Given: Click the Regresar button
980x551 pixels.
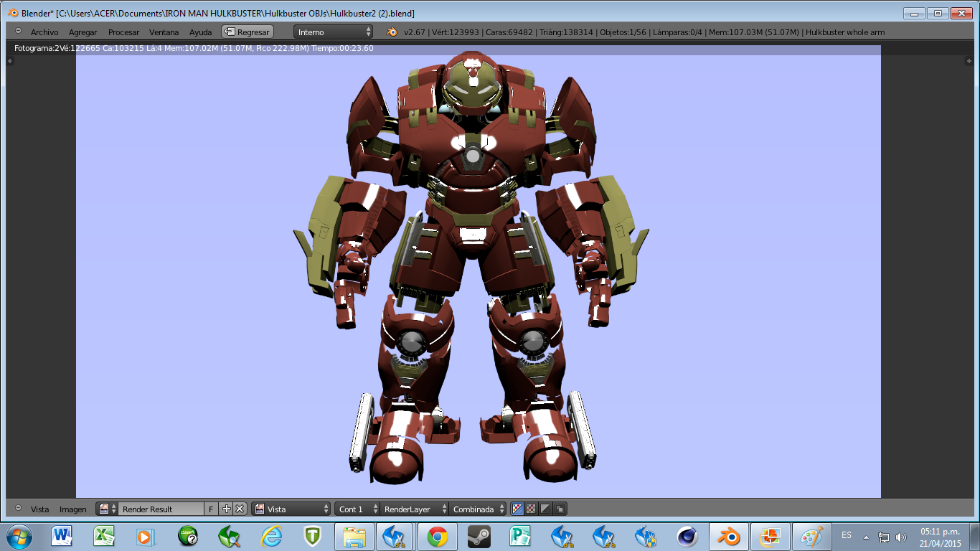Looking at the screenshot, I should pos(248,32).
